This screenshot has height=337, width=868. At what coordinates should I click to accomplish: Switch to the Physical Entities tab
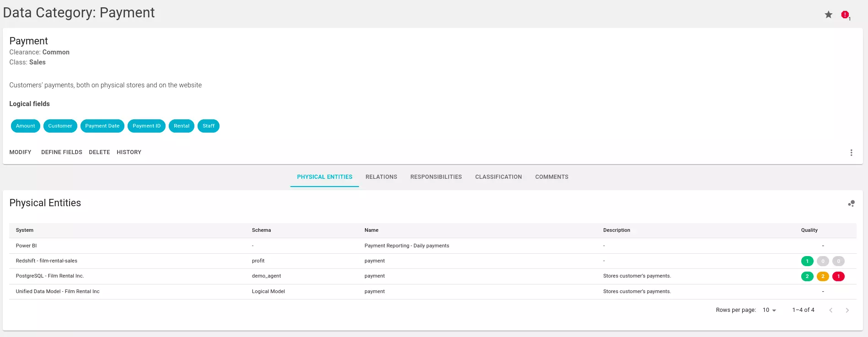click(x=325, y=177)
